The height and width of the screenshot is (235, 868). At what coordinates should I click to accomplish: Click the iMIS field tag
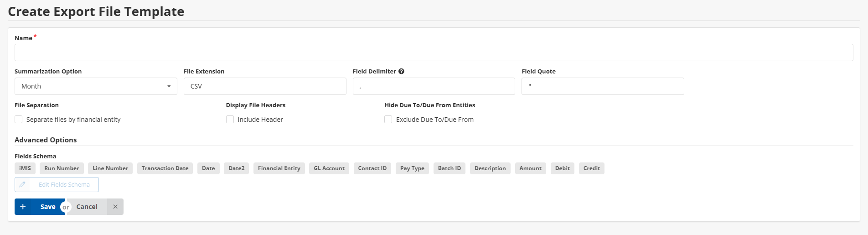tap(25, 168)
